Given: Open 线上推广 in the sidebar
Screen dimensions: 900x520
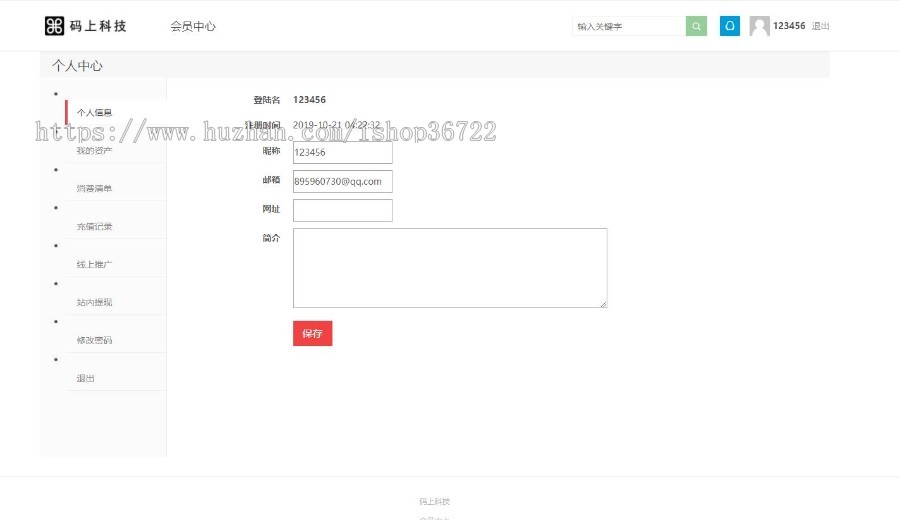Looking at the screenshot, I should [94, 264].
